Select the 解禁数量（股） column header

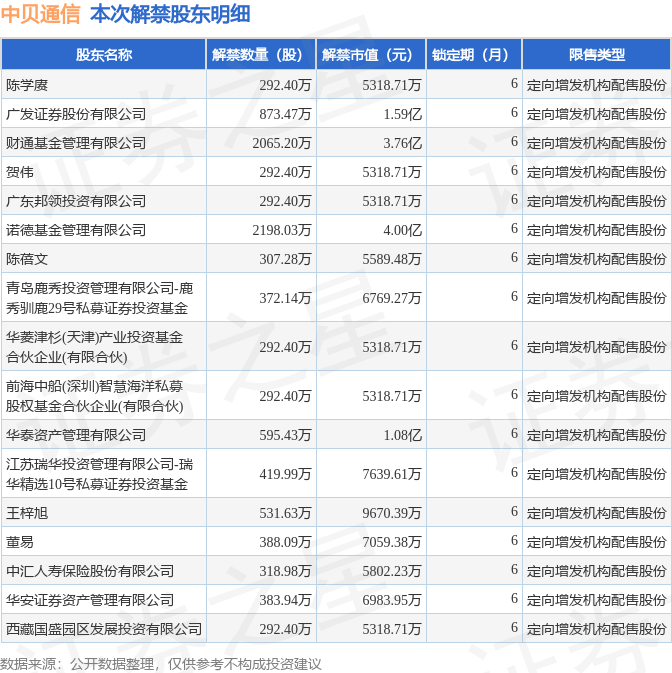click(x=261, y=55)
